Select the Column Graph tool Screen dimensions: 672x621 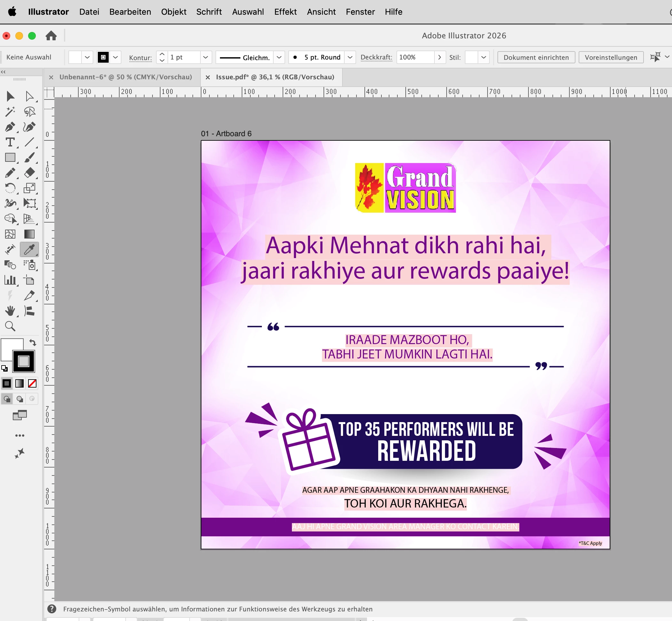coord(10,280)
